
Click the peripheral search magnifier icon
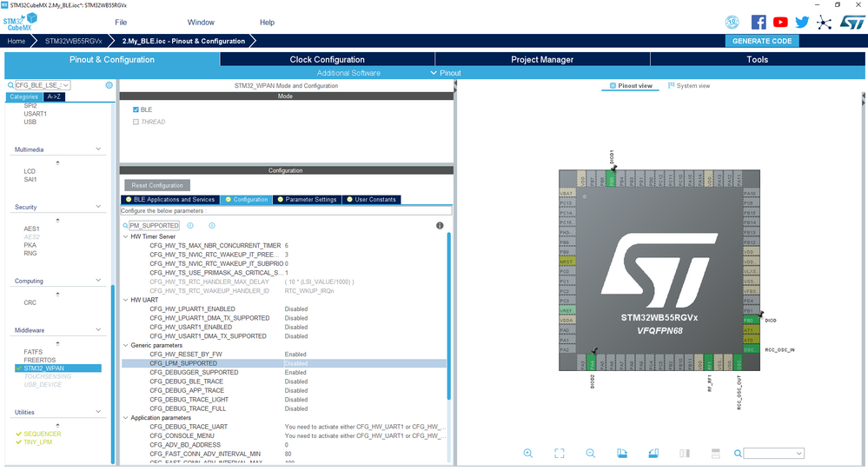pyautogui.click(x=10, y=85)
